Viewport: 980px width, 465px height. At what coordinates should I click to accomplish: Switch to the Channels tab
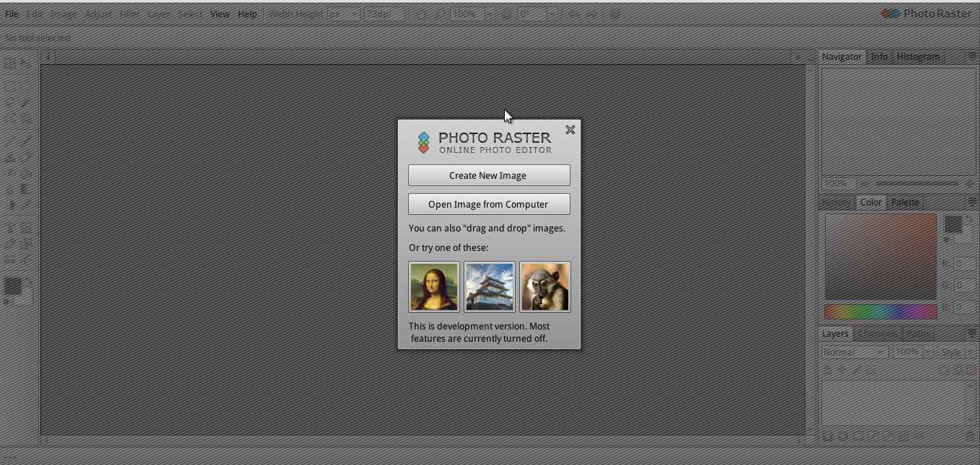878,334
